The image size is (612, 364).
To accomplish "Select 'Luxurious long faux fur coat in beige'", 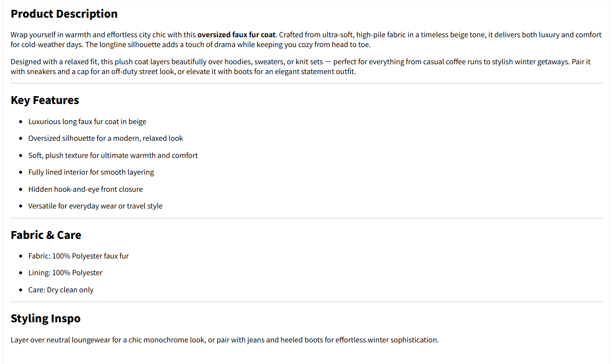I will click(x=87, y=122).
